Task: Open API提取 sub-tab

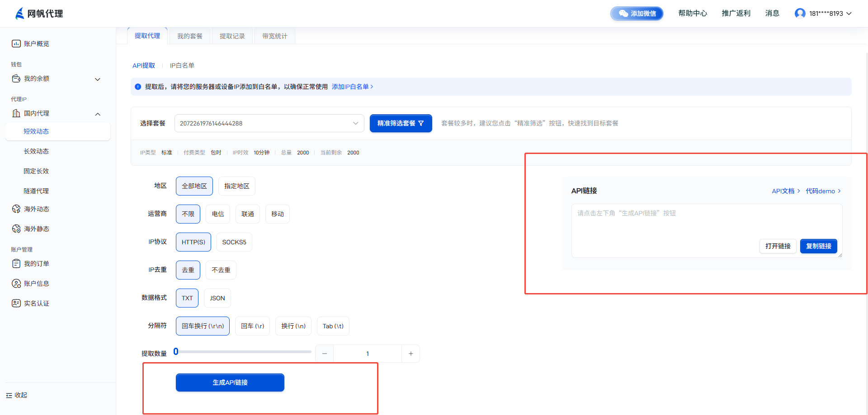Action: pyautogui.click(x=144, y=65)
